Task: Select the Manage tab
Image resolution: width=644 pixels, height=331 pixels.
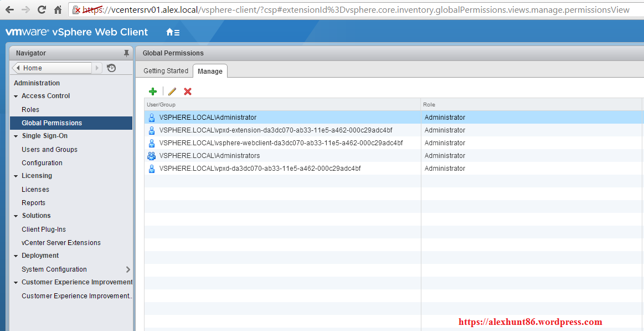Action: 210,72
